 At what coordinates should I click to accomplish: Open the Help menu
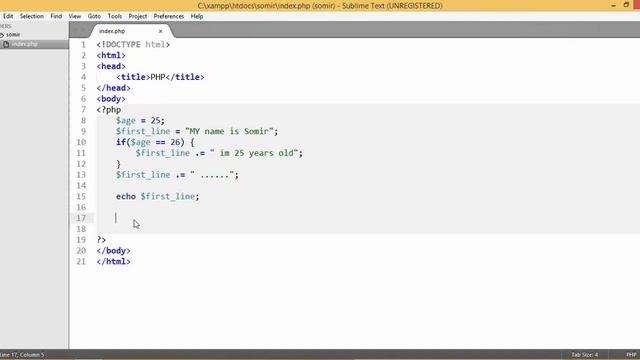[197, 16]
